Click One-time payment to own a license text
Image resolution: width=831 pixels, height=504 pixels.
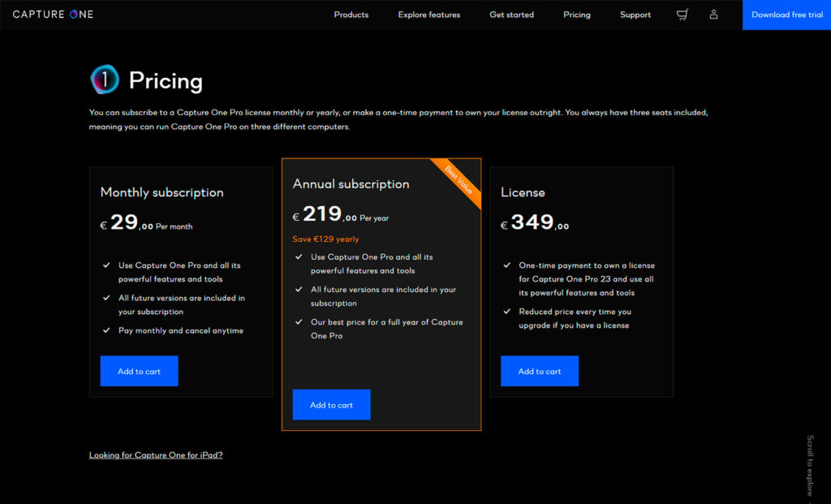pyautogui.click(x=586, y=278)
